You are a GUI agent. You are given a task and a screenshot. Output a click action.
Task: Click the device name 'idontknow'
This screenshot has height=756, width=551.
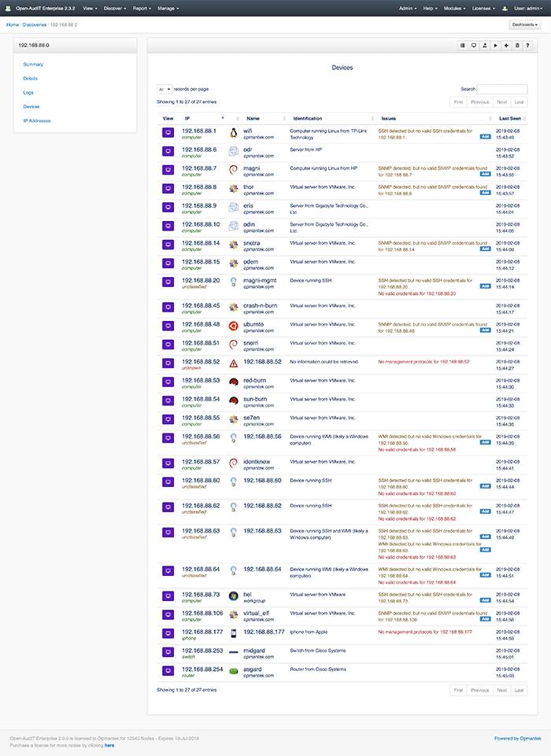pos(257,462)
